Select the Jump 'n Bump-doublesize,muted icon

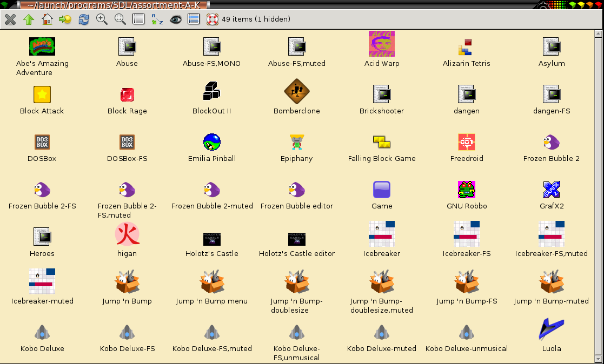coord(382,282)
